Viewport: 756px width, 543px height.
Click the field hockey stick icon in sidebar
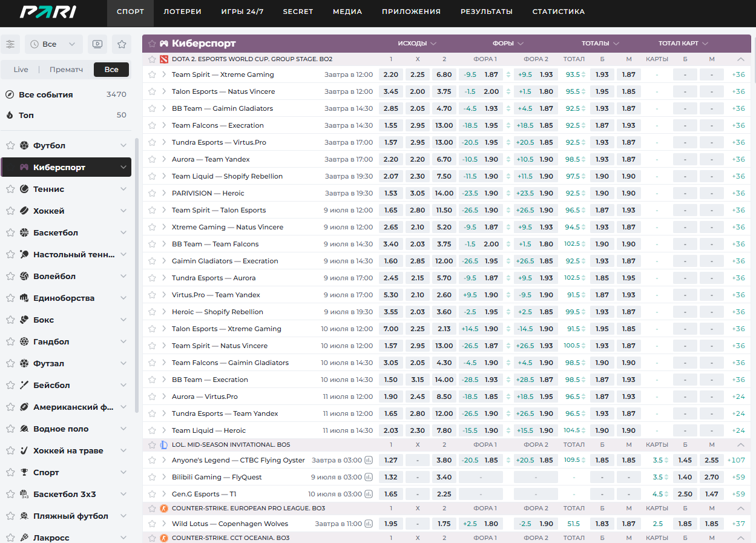point(24,451)
